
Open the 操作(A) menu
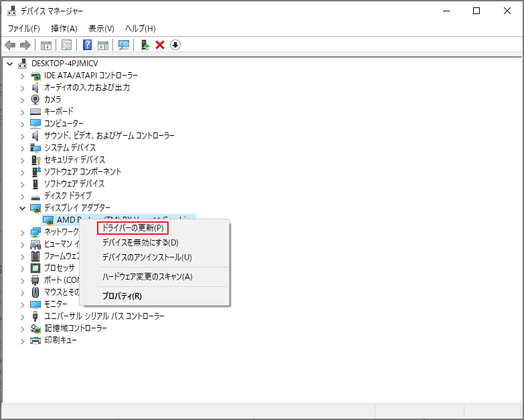[x=64, y=29]
